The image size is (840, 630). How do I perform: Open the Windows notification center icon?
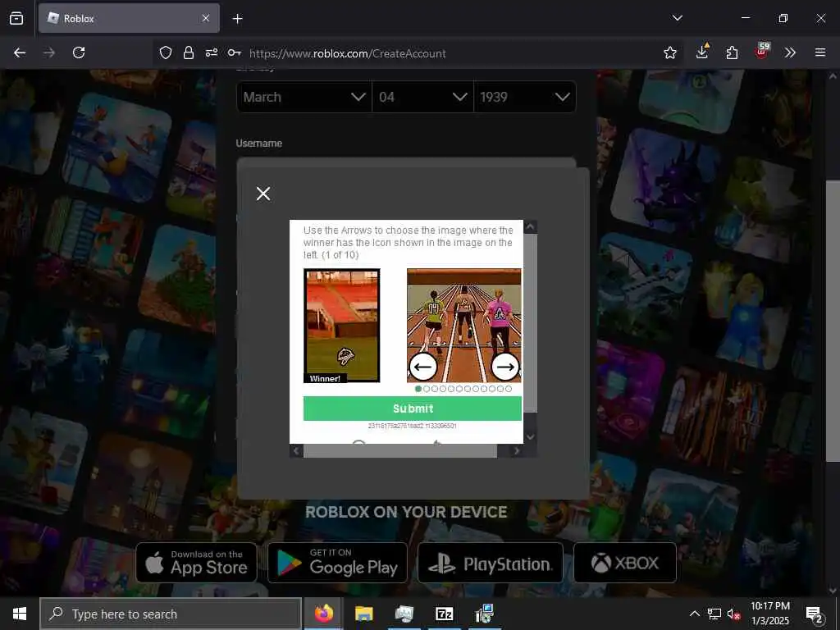[x=815, y=614]
